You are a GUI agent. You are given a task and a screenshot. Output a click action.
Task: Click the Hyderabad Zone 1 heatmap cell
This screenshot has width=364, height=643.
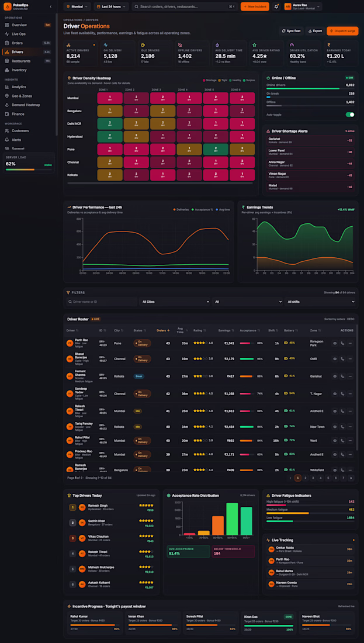pyautogui.click(x=110, y=137)
